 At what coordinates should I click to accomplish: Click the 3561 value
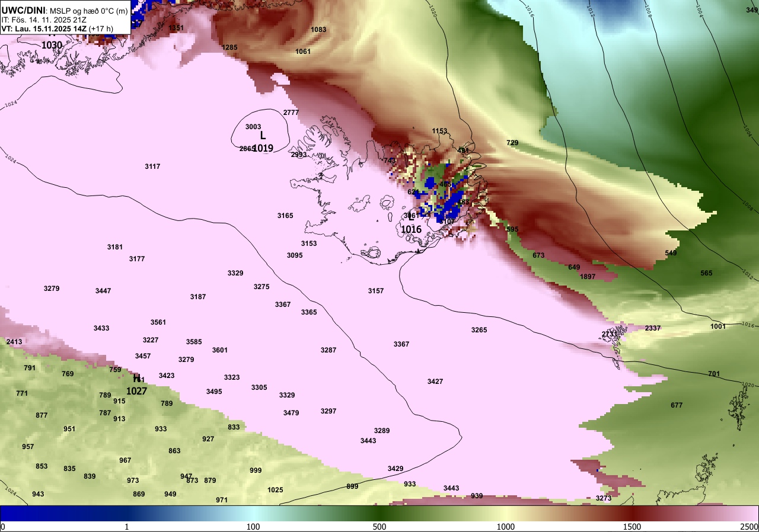click(158, 322)
